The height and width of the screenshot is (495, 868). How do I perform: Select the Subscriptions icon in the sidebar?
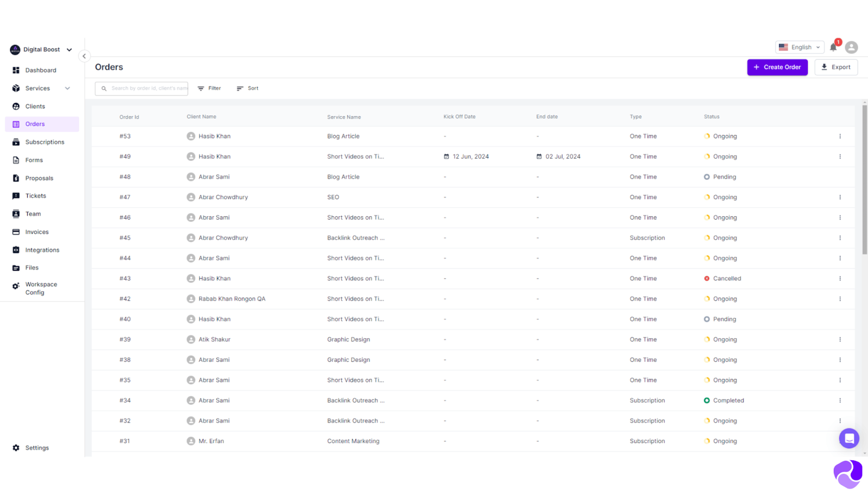click(44, 142)
